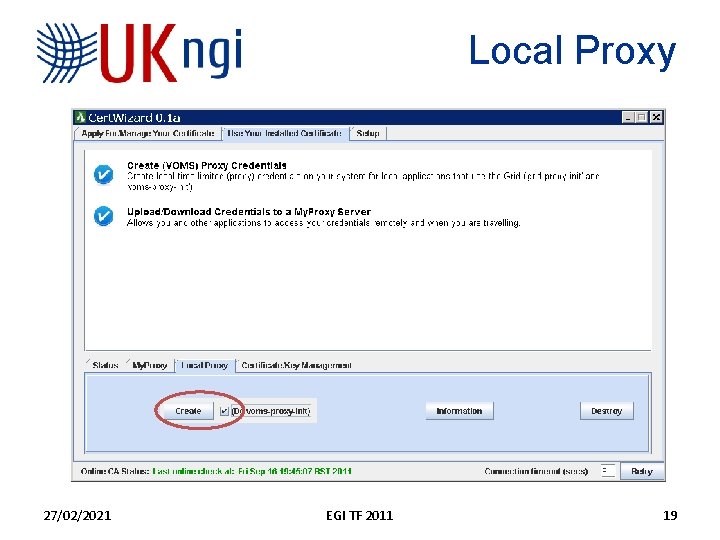Select the Local Proxy tab
This screenshot has height=540, width=720.
pyautogui.click(x=204, y=365)
